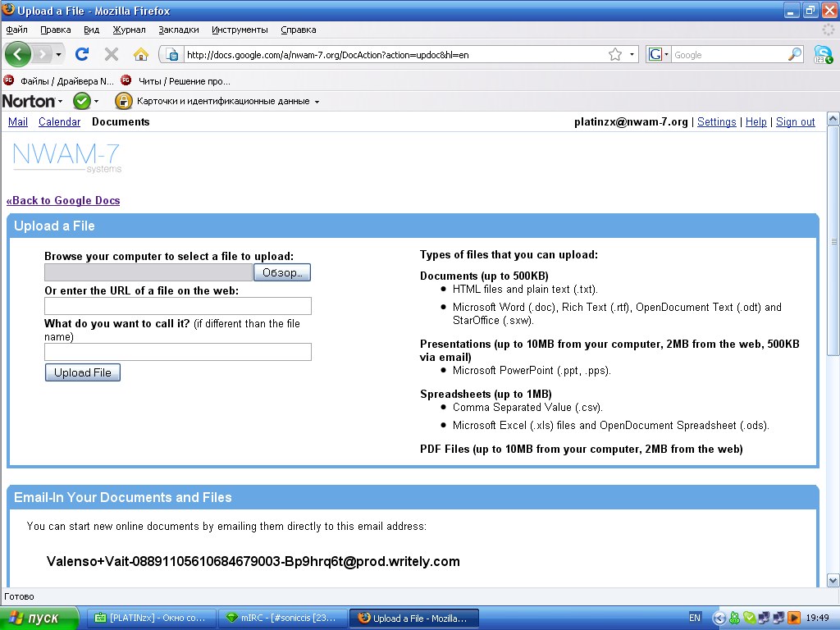Screen dimensions: 840x630
Task: Open the Help link
Action: pos(756,121)
